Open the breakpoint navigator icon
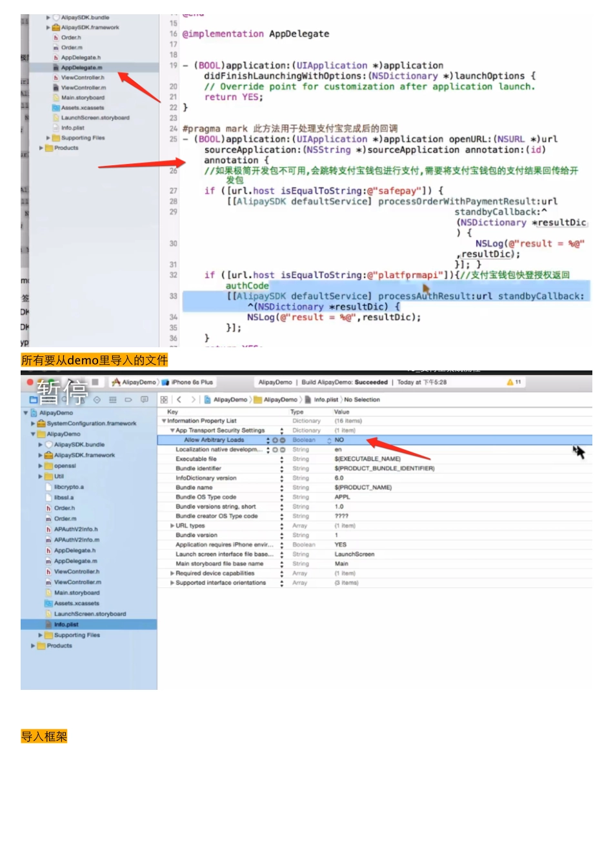 coord(128,400)
